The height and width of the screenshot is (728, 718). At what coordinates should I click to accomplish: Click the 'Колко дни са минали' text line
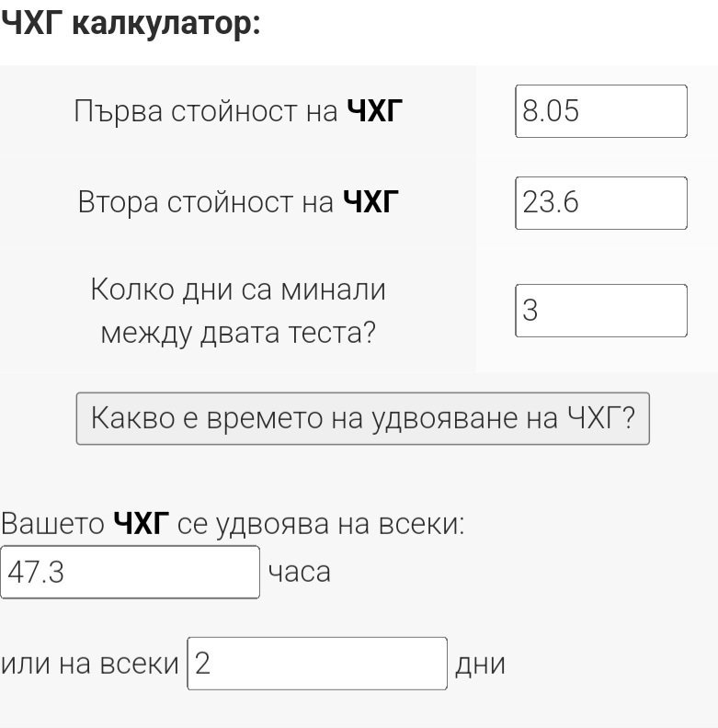pos(238,290)
